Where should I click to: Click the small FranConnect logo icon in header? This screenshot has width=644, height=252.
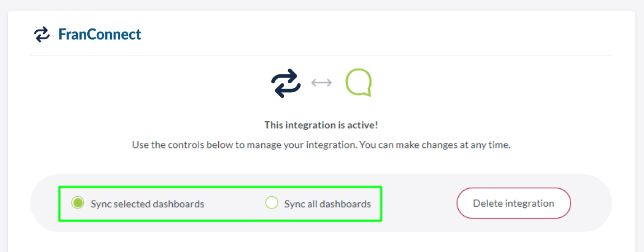(x=42, y=35)
